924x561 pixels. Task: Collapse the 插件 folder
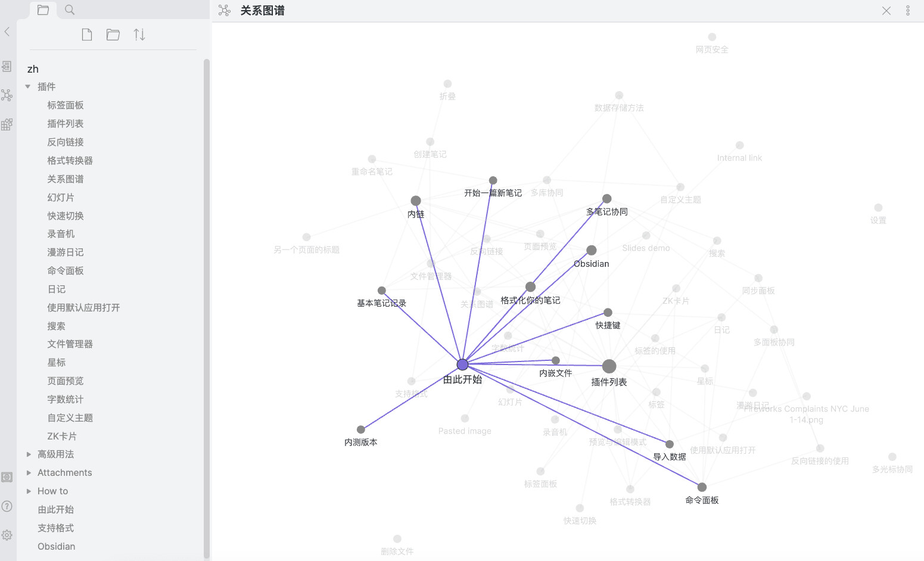point(28,87)
